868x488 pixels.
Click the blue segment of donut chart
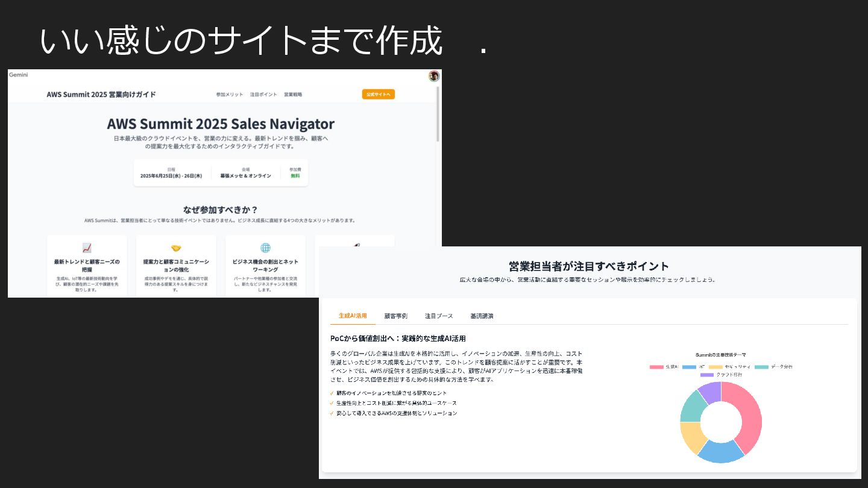[x=721, y=452]
